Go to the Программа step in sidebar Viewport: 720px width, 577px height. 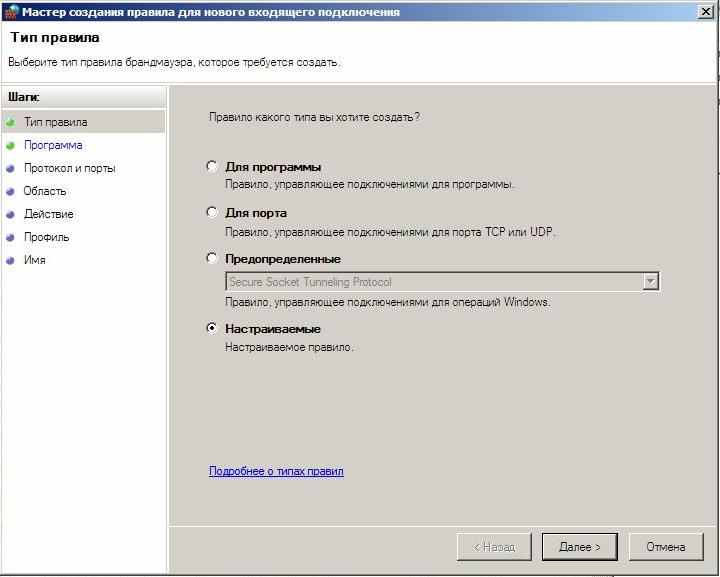click(53, 145)
